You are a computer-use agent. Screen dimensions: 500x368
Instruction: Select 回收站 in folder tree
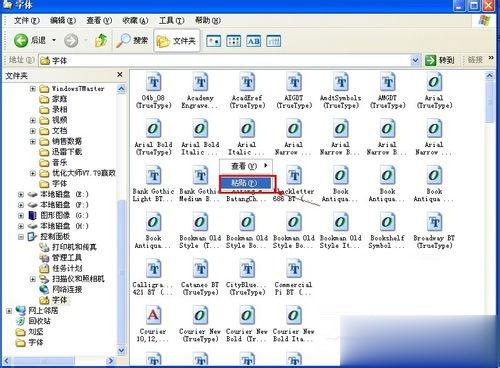coord(39,321)
